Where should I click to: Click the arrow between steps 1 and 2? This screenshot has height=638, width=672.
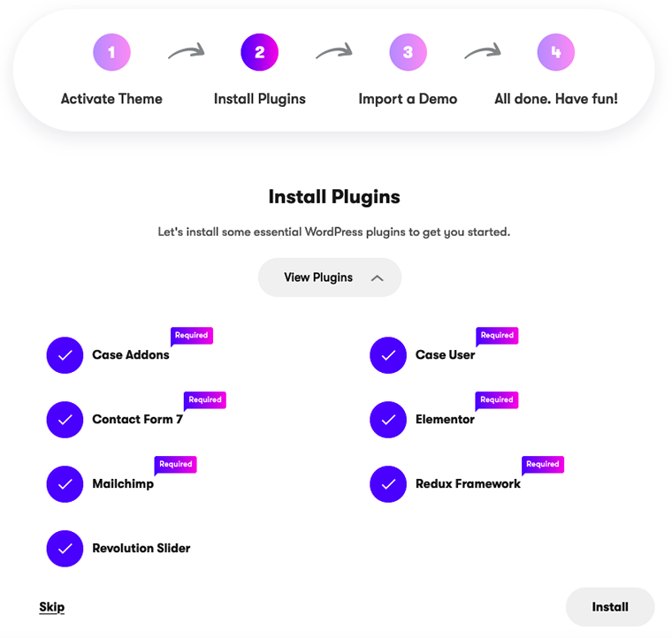tap(186, 51)
